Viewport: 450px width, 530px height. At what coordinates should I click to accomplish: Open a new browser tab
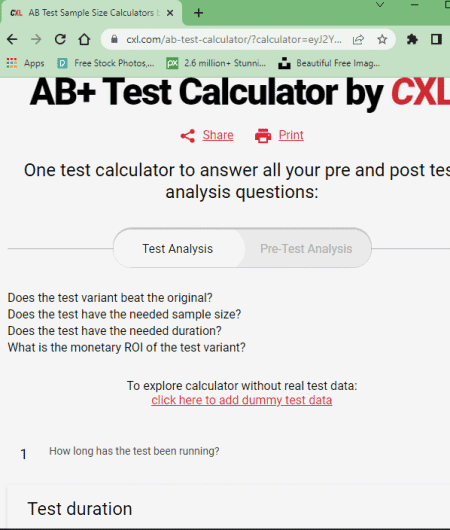click(x=199, y=13)
